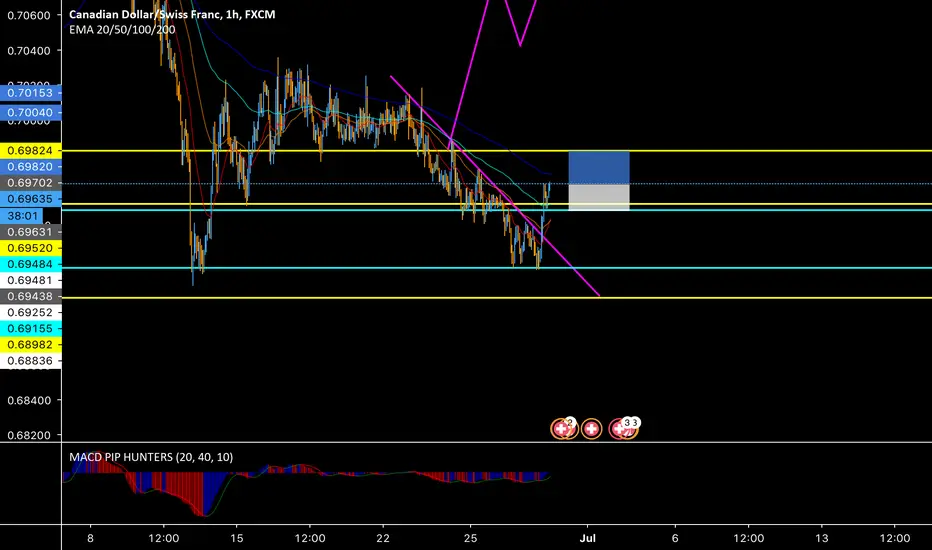The height and width of the screenshot is (550, 932).
Task: Click the Jul label on the time axis
Action: [x=587, y=538]
